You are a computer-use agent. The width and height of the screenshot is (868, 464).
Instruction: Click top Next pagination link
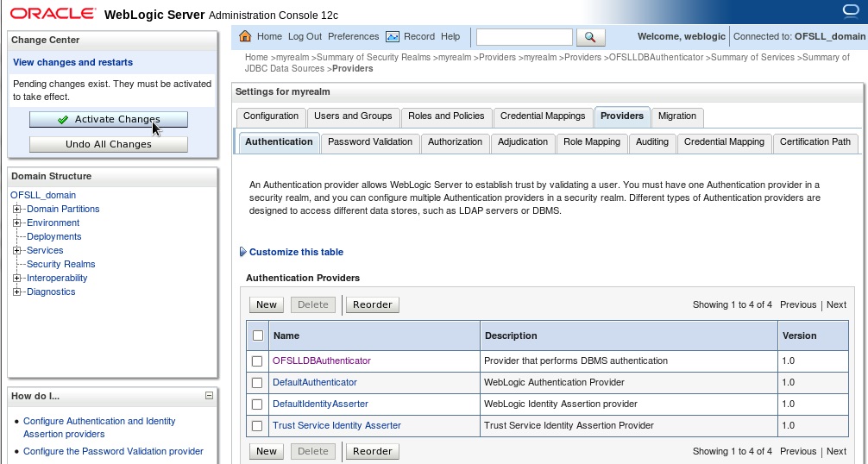tap(836, 304)
